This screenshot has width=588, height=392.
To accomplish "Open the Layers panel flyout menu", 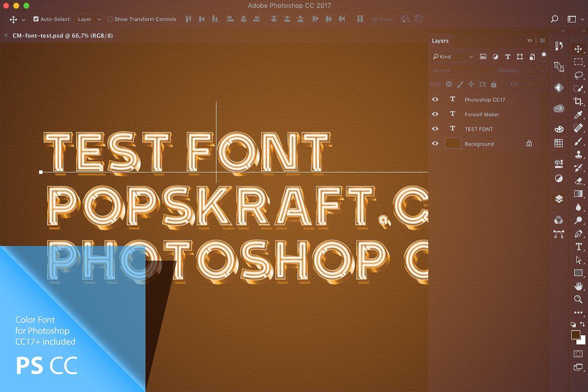I will click(x=542, y=41).
